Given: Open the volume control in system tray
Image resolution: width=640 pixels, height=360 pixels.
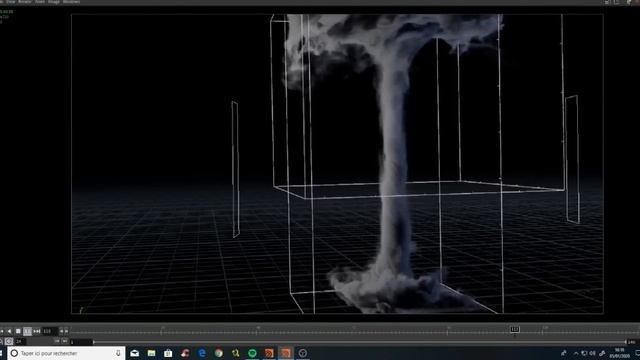Looking at the screenshot, I should (593, 353).
